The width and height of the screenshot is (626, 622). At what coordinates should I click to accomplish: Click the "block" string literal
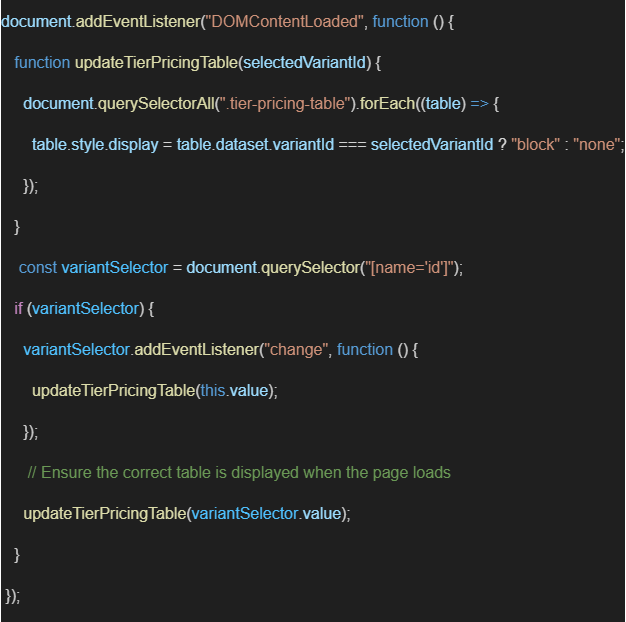(x=533, y=145)
